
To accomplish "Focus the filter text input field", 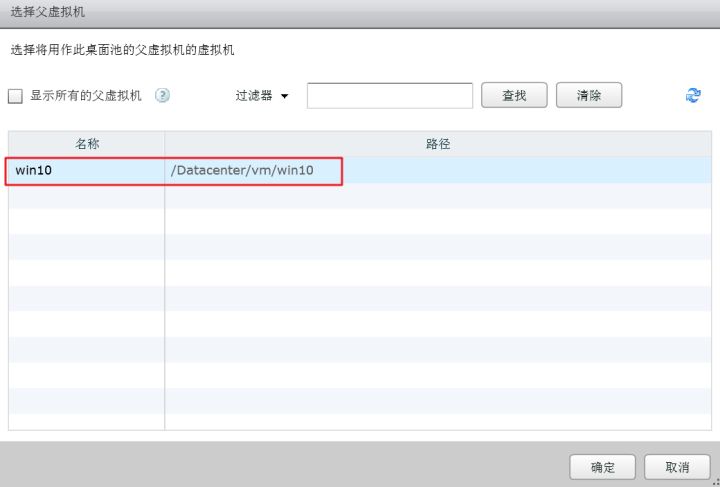I will point(390,95).
